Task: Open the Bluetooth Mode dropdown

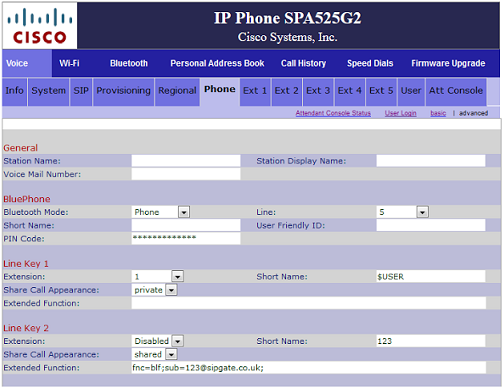Action: pyautogui.click(x=161, y=212)
